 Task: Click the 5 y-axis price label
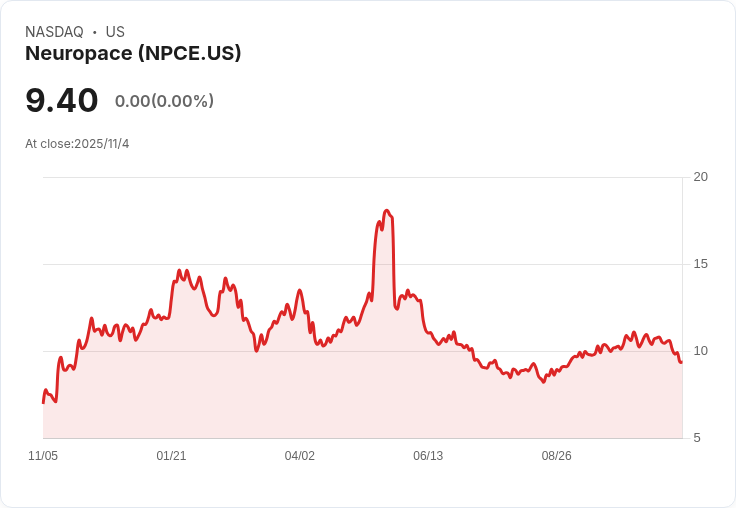697,438
